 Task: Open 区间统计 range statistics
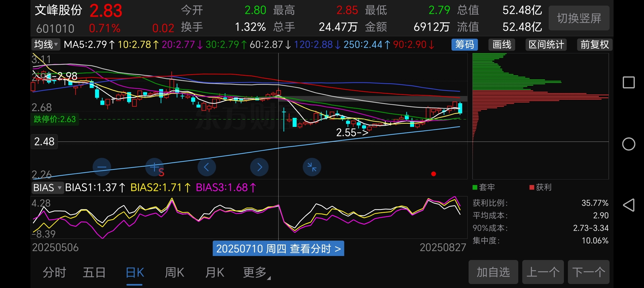click(x=546, y=45)
